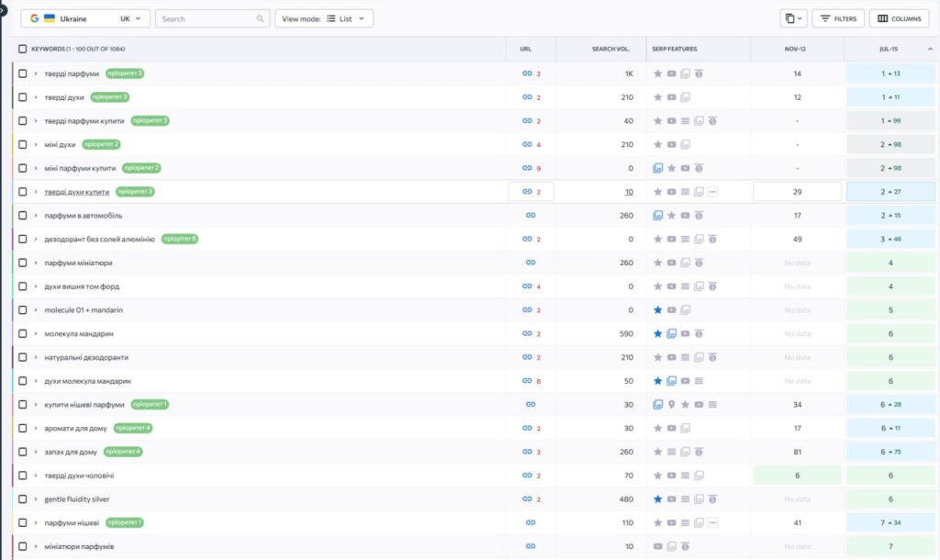The height and width of the screenshot is (560, 940).
Task: Open the Filters button
Action: (x=838, y=18)
